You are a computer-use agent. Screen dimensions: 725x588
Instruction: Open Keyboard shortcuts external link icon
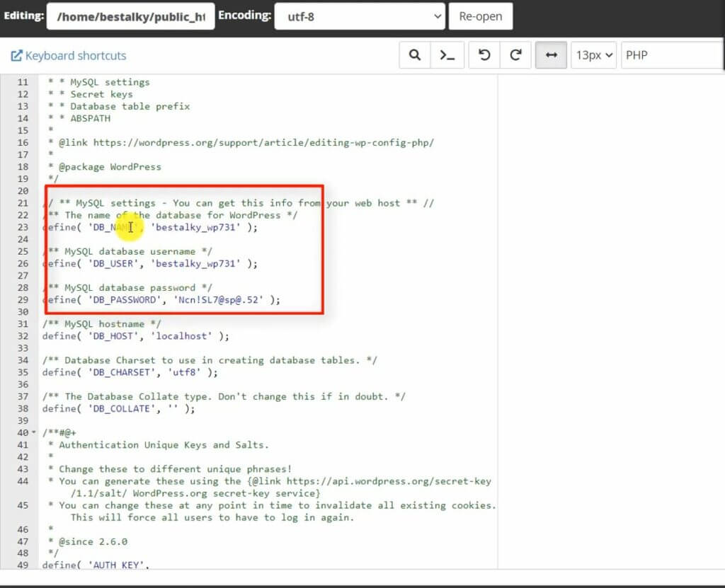16,55
